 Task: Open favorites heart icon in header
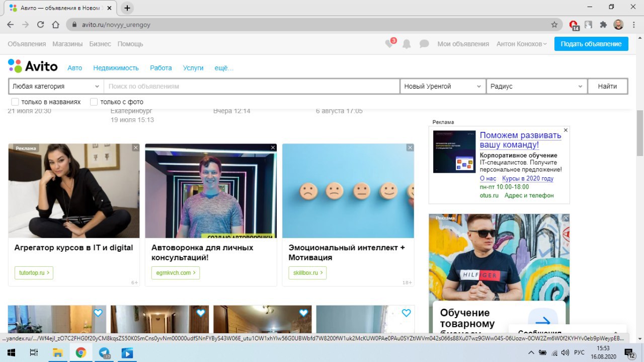pyautogui.click(x=390, y=44)
